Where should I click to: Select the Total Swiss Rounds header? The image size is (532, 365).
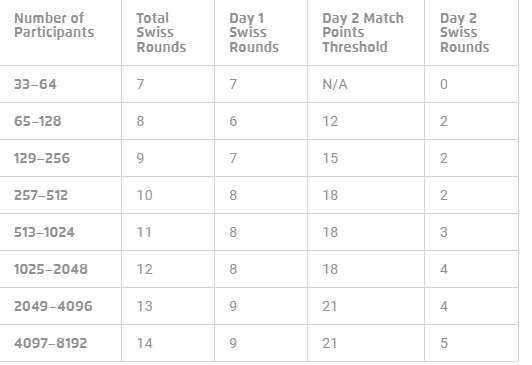point(161,33)
